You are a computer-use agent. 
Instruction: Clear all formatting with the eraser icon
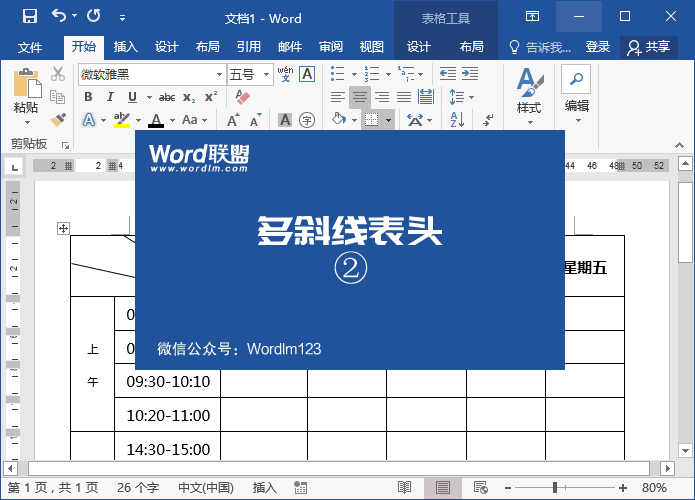(x=242, y=97)
